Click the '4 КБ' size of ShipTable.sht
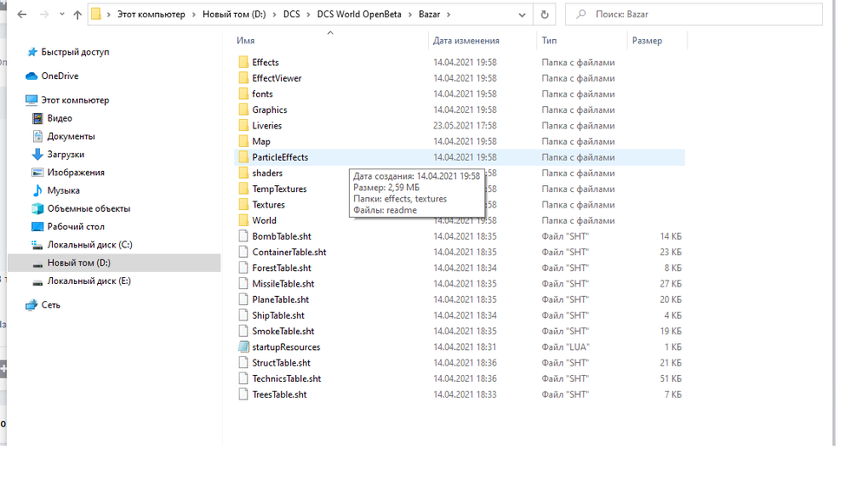This screenshot has width=868, height=488. point(673,315)
